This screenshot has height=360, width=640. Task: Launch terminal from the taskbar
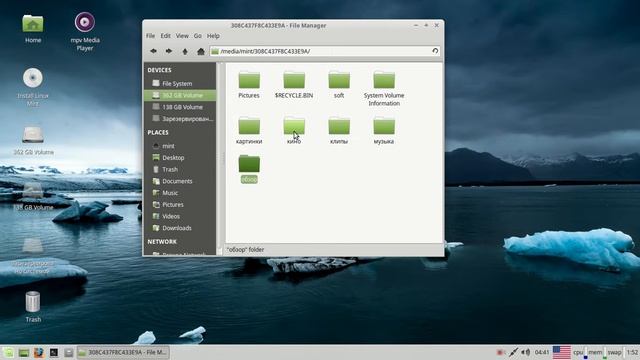tap(53, 352)
